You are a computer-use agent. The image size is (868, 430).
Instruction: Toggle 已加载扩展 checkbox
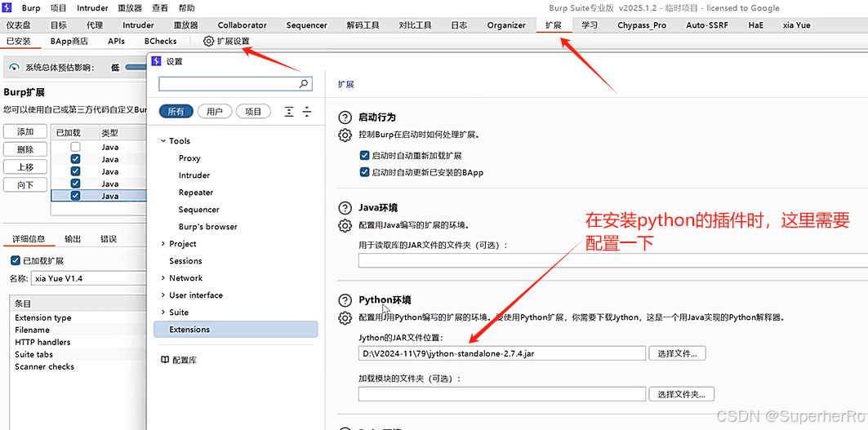(x=16, y=260)
